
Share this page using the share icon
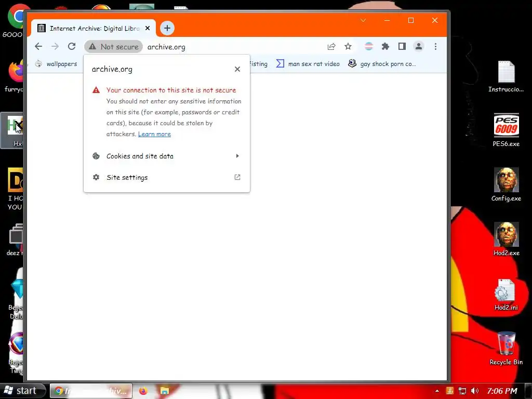pyautogui.click(x=331, y=46)
